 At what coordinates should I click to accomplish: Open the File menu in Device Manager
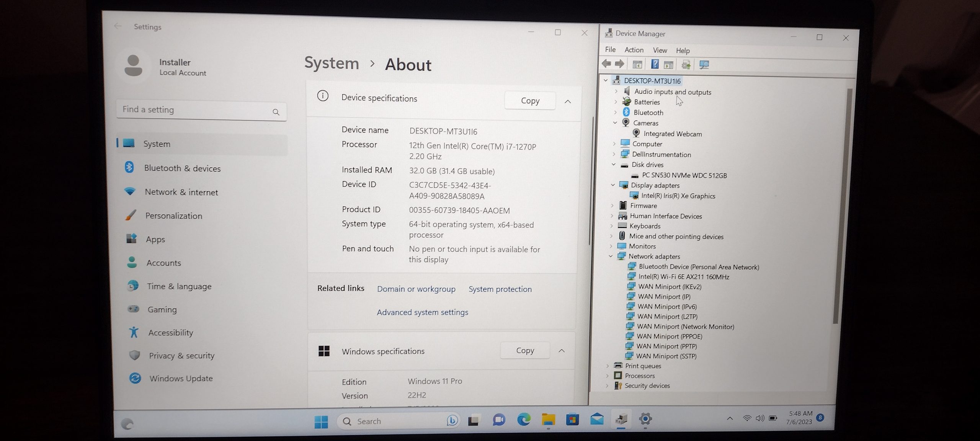pos(610,49)
